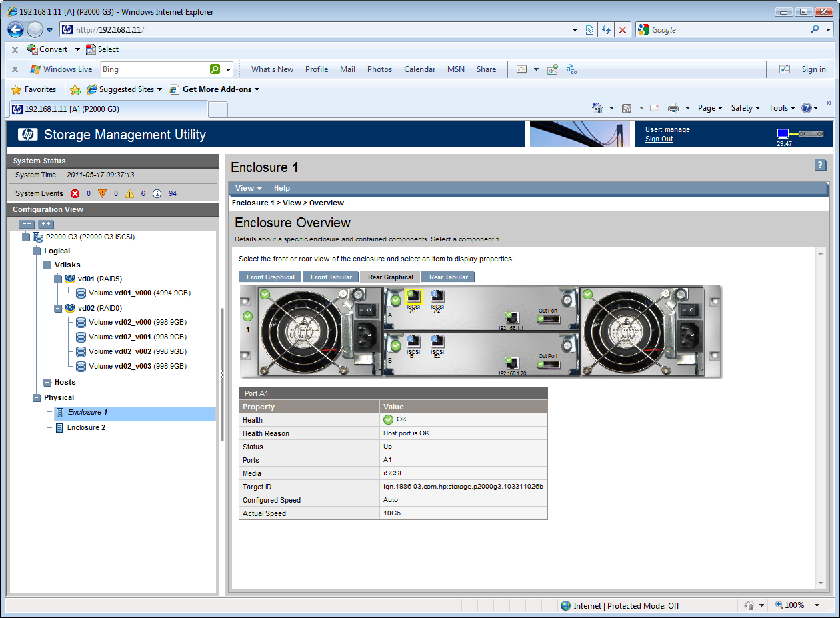840x618 pixels.
Task: Click the Select toolbar button
Action: tap(102, 49)
